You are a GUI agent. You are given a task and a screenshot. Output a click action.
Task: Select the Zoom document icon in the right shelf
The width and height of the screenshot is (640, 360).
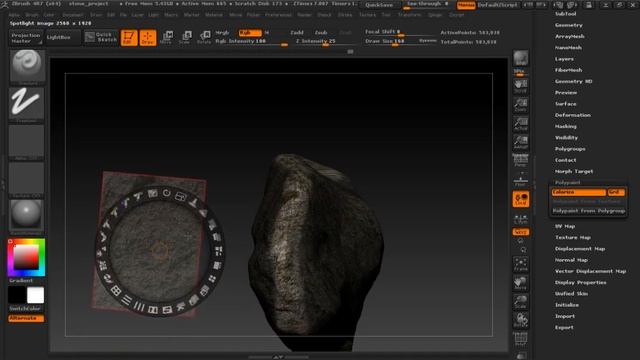pyautogui.click(x=520, y=105)
